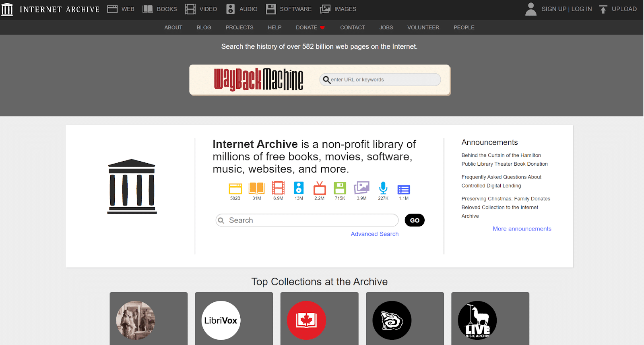Click the blue list icon labeled 1.1M
Screen dimensions: 644x345
[x=404, y=190]
